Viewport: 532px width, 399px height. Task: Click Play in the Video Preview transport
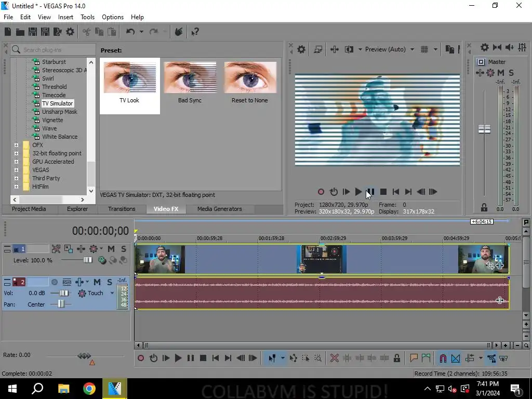358,192
